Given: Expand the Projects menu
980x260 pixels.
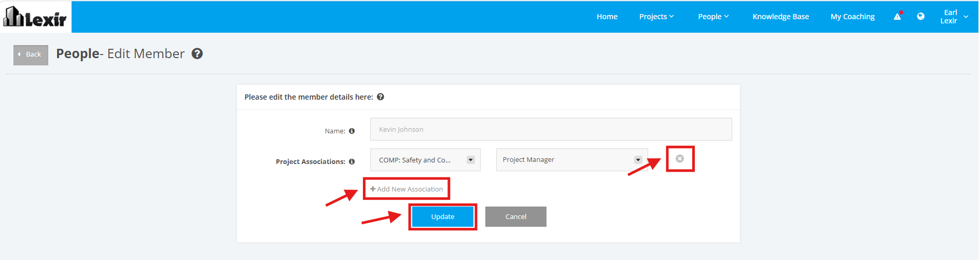Looking at the screenshot, I should [656, 17].
